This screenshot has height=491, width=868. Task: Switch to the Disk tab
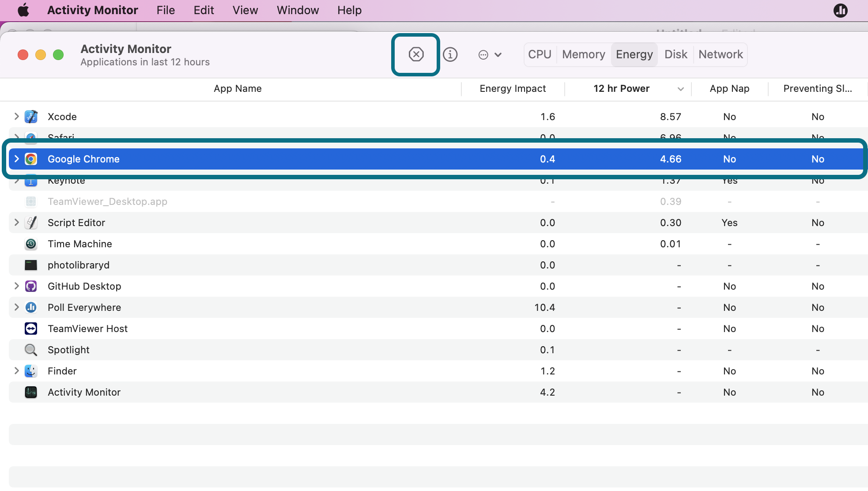[x=676, y=54]
